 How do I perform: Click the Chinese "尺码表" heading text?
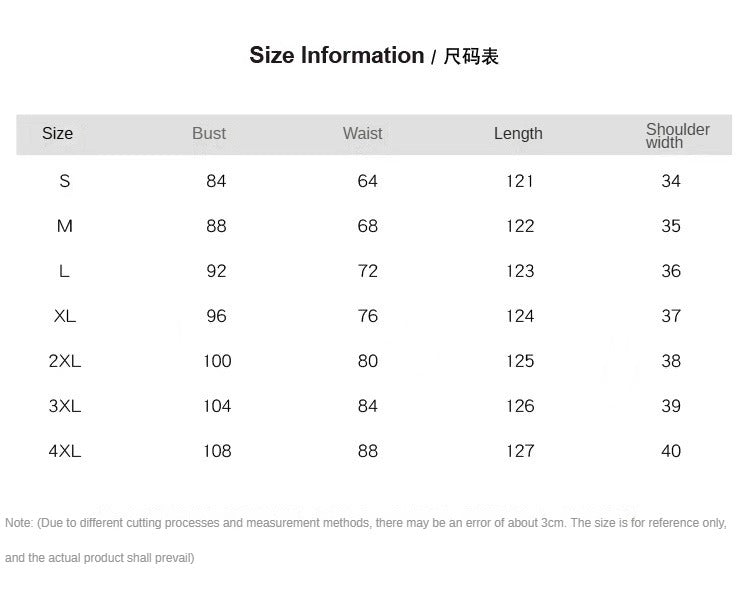point(471,57)
